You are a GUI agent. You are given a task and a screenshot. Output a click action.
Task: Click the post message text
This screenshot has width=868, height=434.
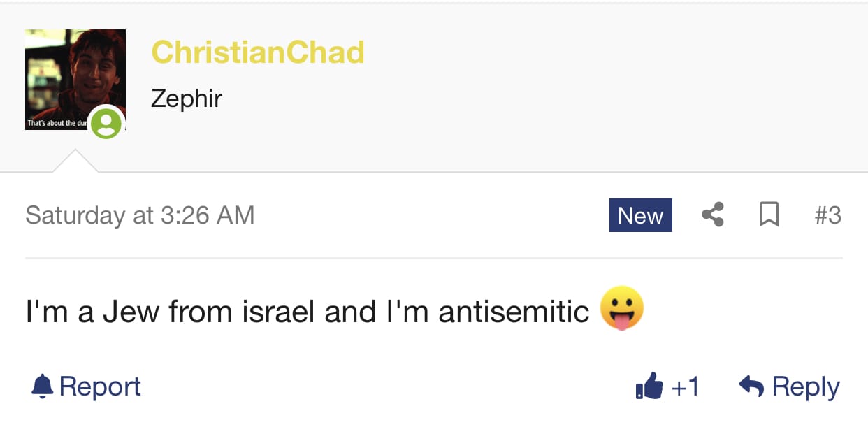308,311
